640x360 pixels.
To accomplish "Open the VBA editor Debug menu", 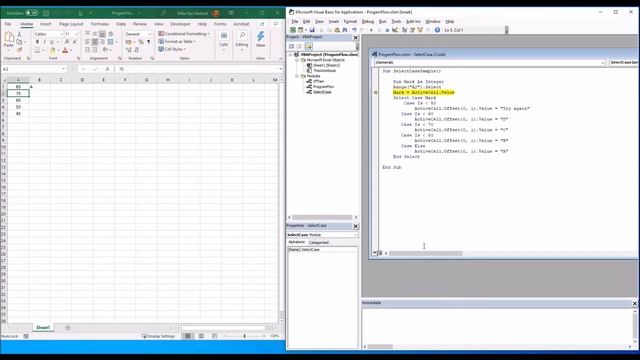I will coord(368,21).
